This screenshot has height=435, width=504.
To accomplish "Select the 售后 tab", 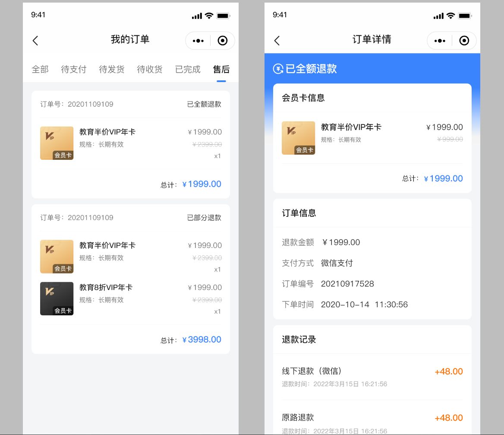I will (221, 69).
